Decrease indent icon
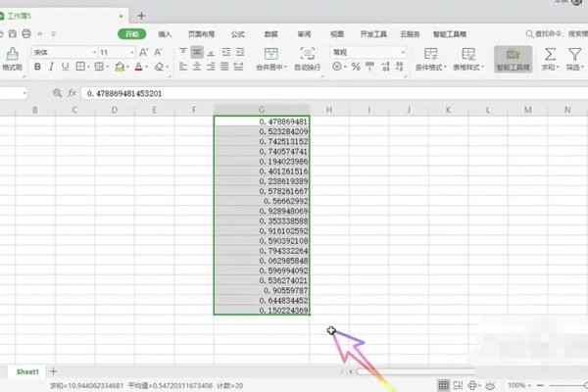This screenshot has height=392, width=588. pyautogui.click(x=226, y=52)
